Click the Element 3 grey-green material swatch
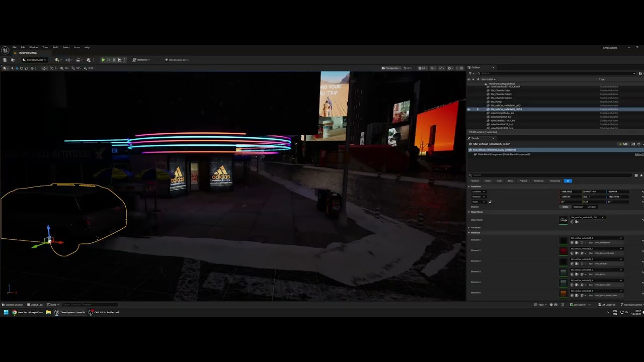This screenshot has width=644, height=362. click(x=563, y=271)
